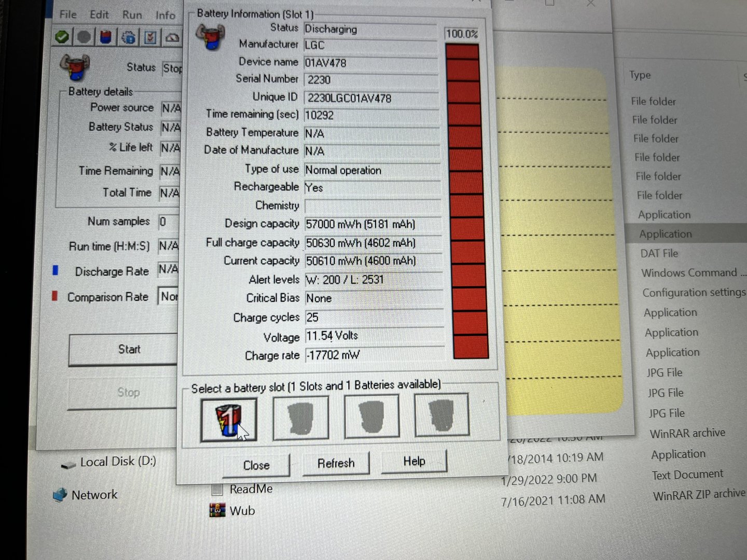The width and height of the screenshot is (747, 560).
Task: Click Refresh in Battery Information dialog
Action: 336,463
